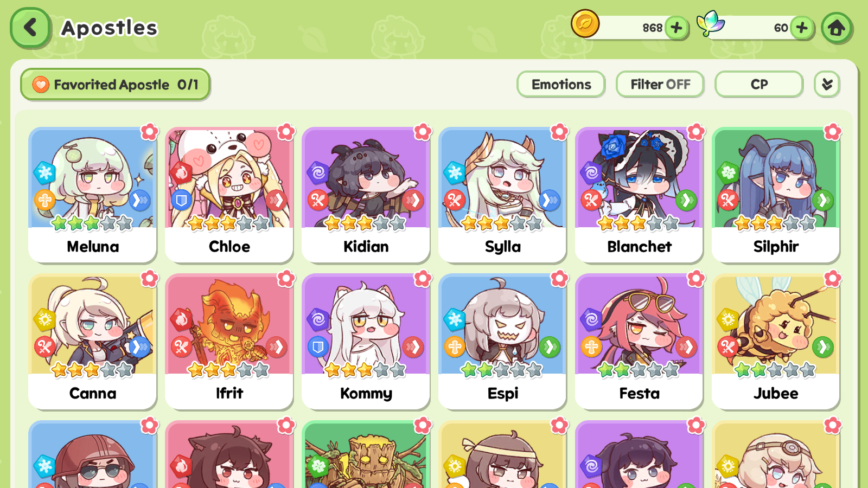This screenshot has height=488, width=868.
Task: Select the Ifrit apostle card
Action: click(x=229, y=342)
